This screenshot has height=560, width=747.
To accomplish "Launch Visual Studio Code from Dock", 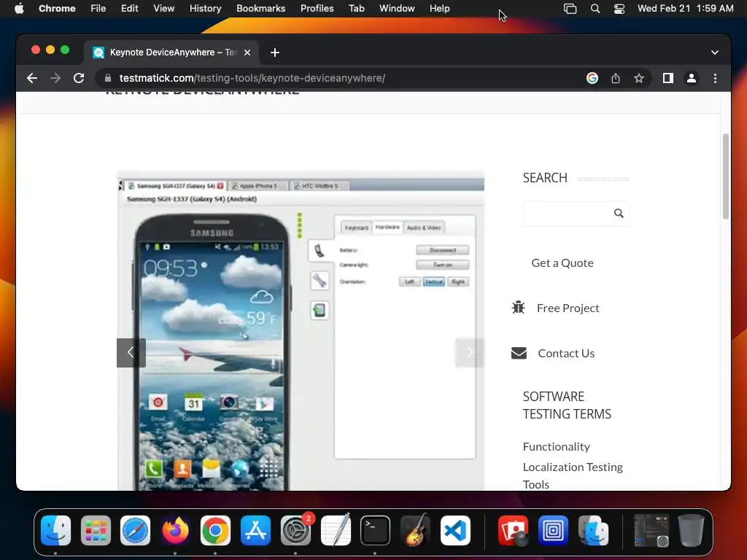I will point(455,530).
